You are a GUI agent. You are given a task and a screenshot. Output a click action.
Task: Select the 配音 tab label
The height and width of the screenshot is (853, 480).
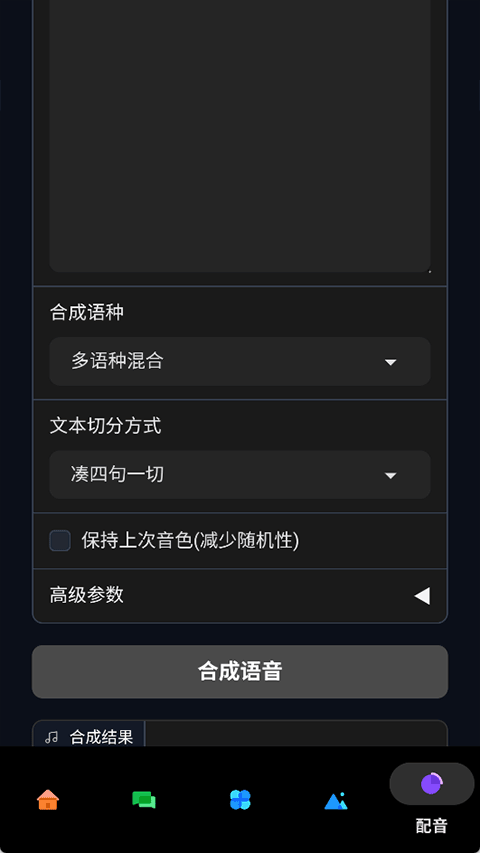click(432, 826)
